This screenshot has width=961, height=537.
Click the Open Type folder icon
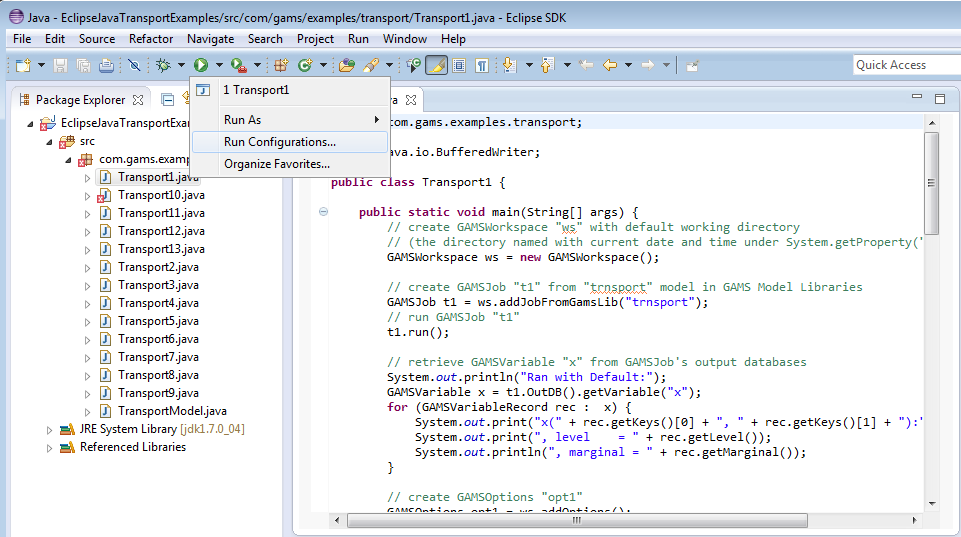347,65
